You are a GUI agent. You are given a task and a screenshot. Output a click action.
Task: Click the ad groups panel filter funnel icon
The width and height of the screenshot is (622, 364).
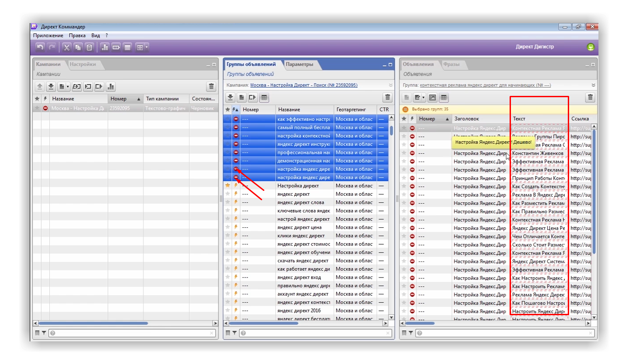[234, 332]
